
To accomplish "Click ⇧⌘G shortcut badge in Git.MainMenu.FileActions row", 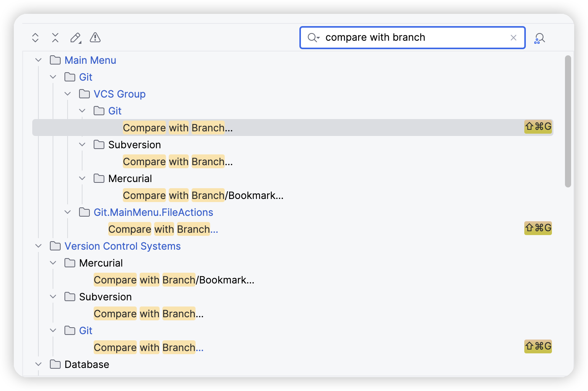I will pyautogui.click(x=538, y=228).
